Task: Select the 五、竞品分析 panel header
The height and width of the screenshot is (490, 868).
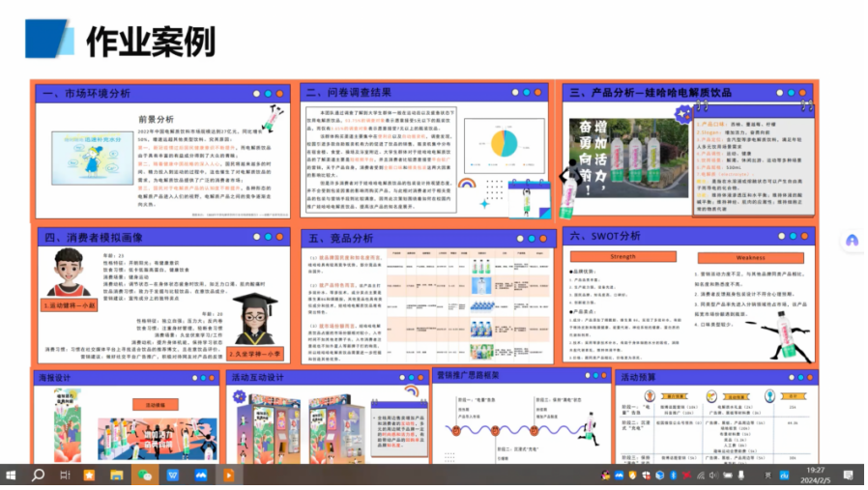Action: click(x=340, y=238)
